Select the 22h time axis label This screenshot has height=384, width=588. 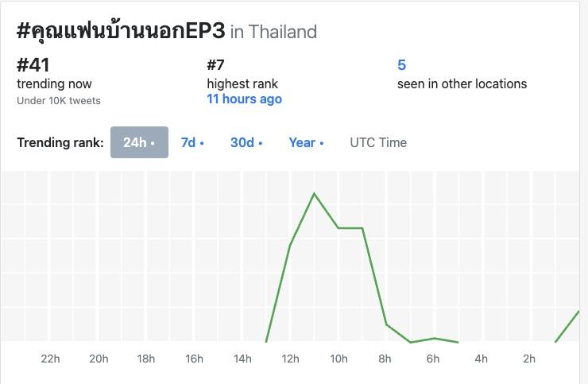point(50,359)
